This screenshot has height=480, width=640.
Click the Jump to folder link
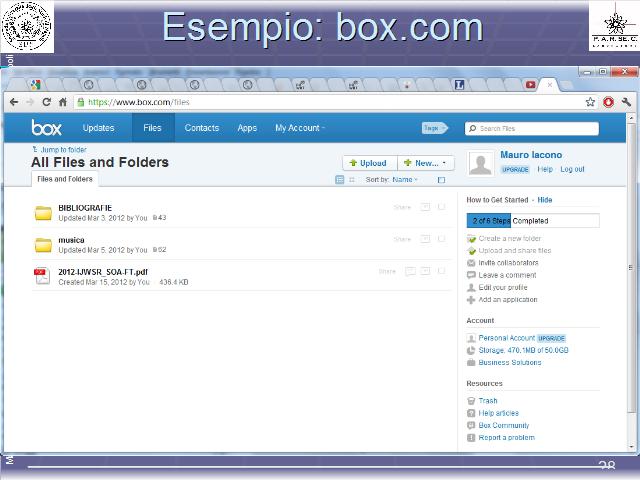click(x=63, y=150)
